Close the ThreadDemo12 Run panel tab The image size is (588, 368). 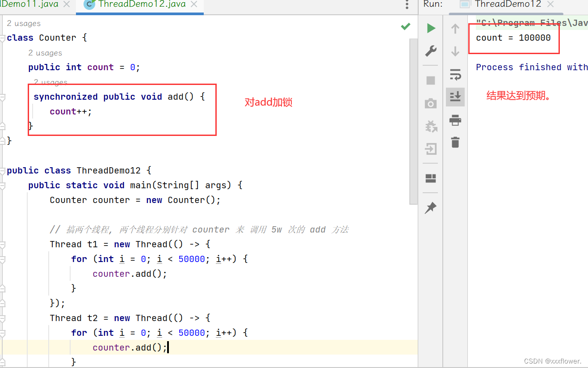(550, 4)
